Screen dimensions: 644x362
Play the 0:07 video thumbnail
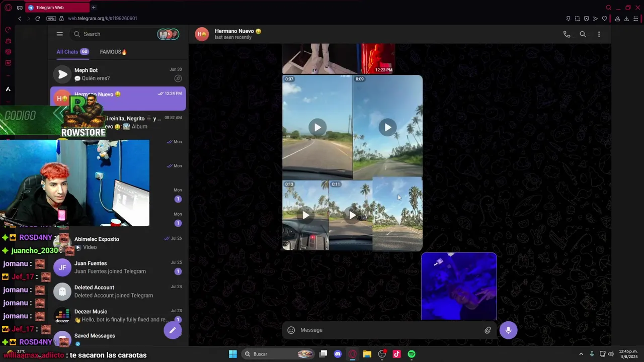(317, 127)
